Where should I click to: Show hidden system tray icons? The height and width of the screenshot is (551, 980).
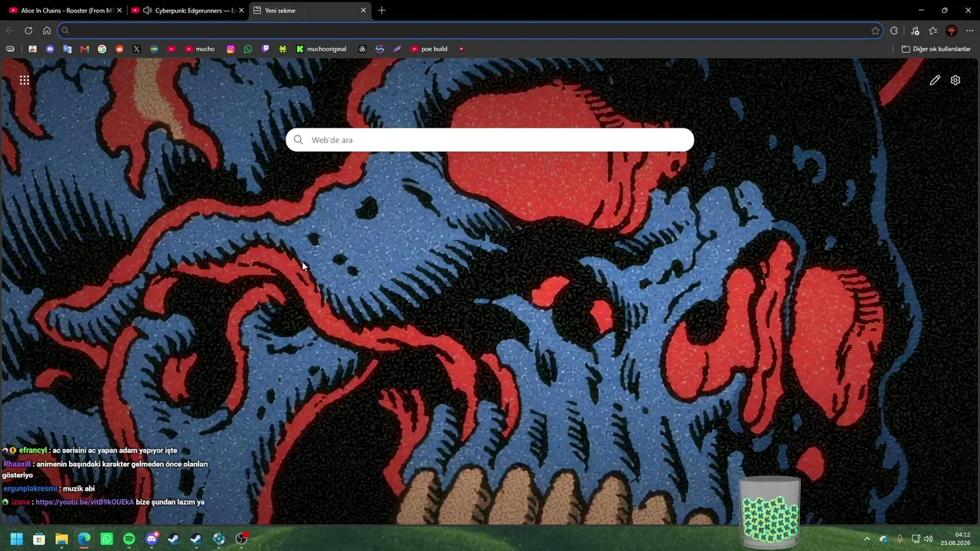coord(867,539)
